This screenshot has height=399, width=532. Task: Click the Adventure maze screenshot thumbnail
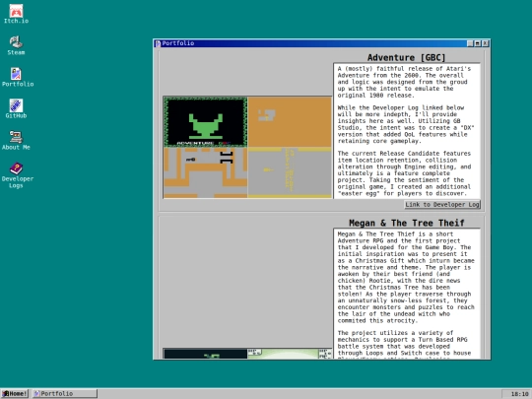point(206,172)
